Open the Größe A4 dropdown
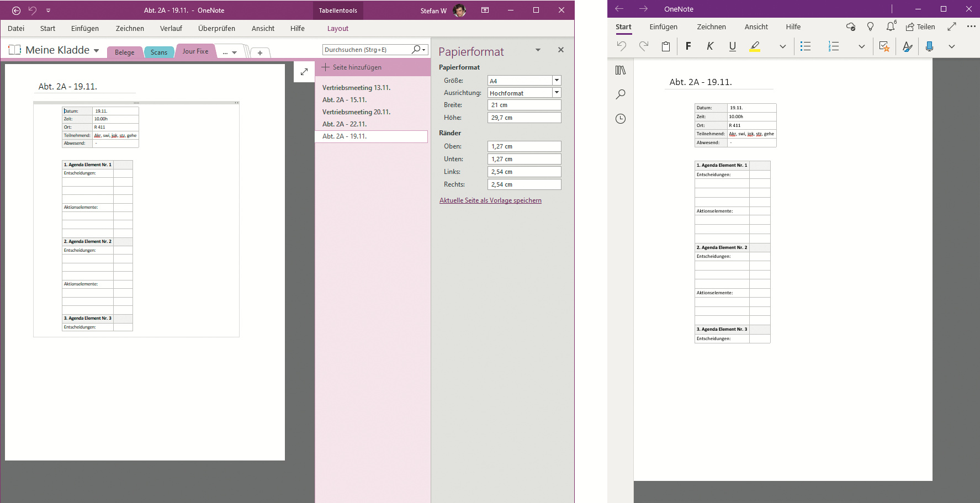The height and width of the screenshot is (503, 980). 557,81
